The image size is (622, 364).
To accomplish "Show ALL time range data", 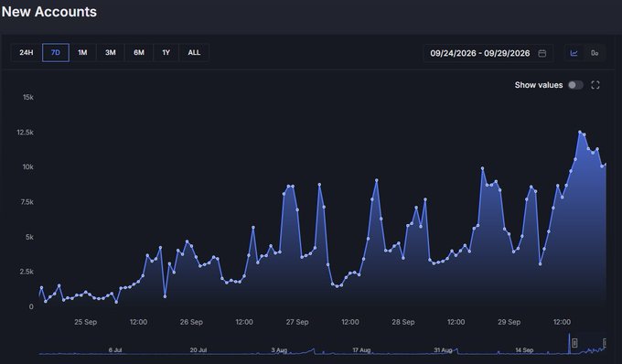I will [194, 53].
